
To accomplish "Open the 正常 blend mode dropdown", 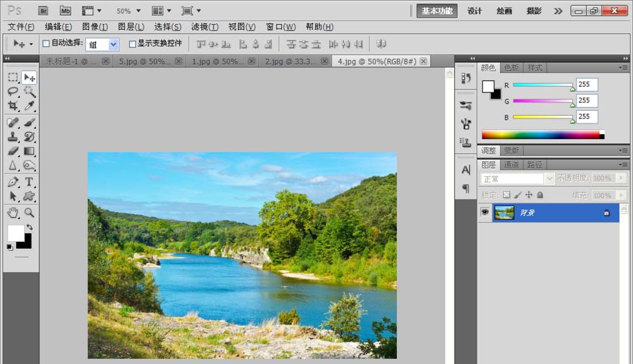I will coord(518,179).
